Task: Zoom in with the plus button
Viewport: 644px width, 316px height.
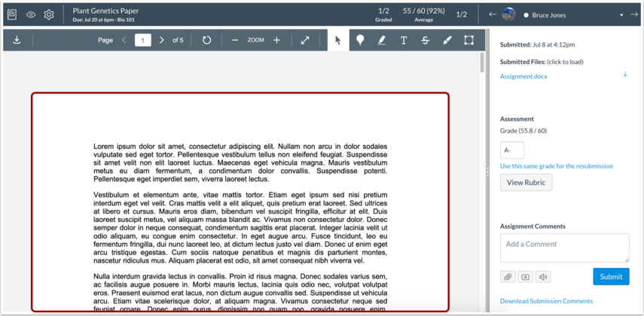Action: click(x=276, y=40)
